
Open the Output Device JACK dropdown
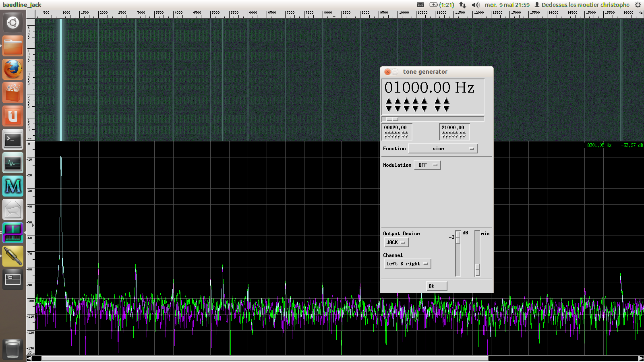click(x=396, y=242)
